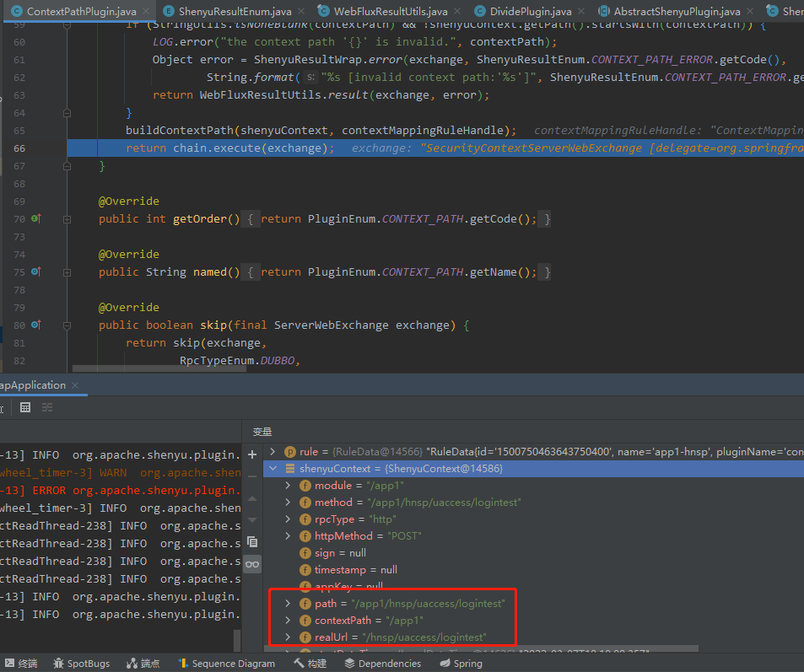Close the AbstractShenyuPlugin.java tab
Viewport: 804px width, 672px height.
[x=750, y=11]
